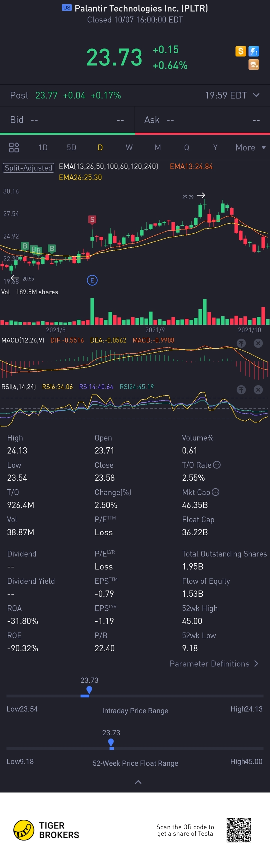
Task: Tap the 189.5M shares volume label
Action: 37,292
